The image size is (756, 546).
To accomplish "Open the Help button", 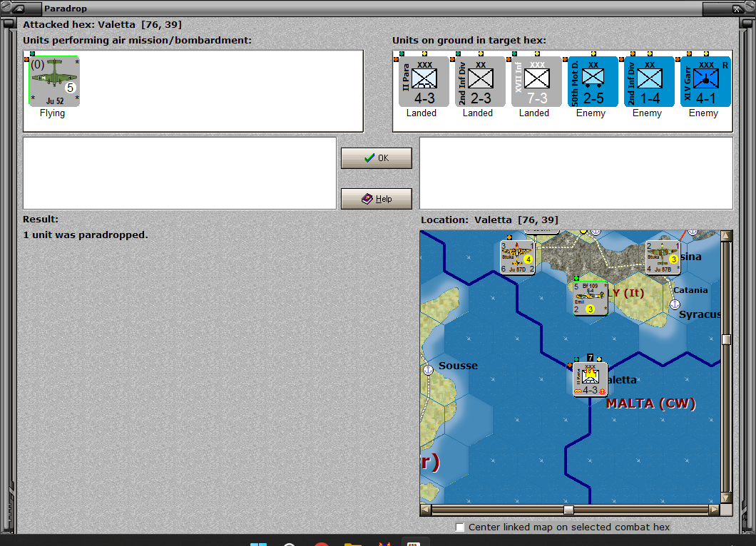I will point(377,199).
